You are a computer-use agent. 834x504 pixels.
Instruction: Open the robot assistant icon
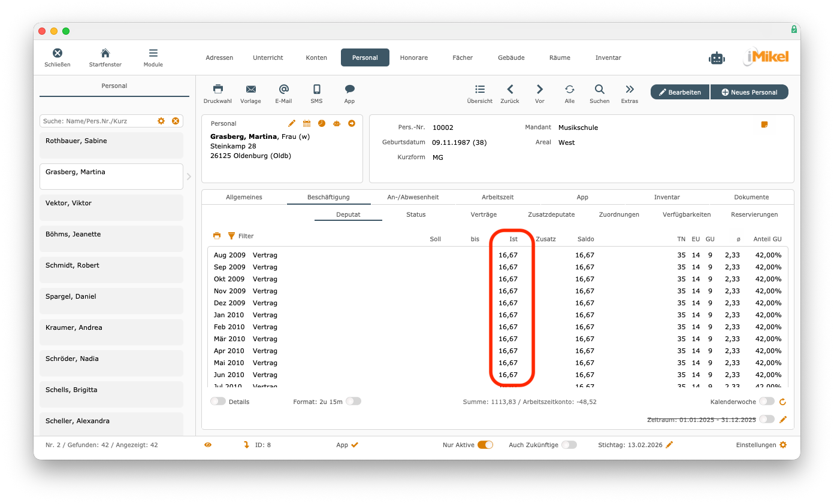click(x=716, y=58)
